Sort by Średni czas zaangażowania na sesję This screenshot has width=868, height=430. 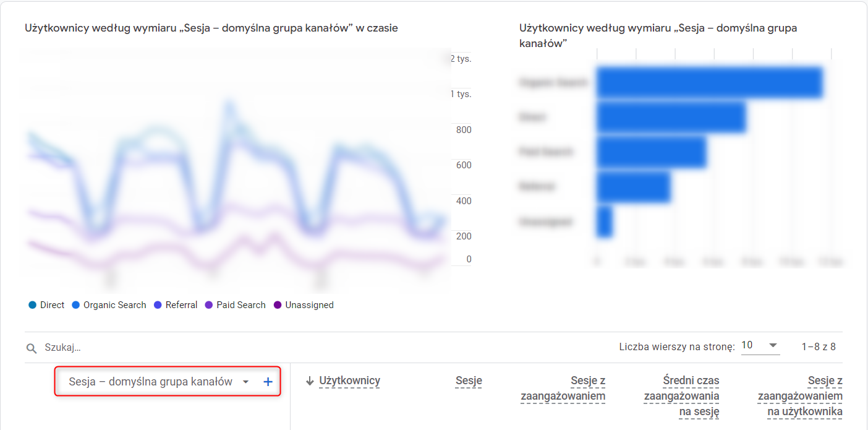682,396
